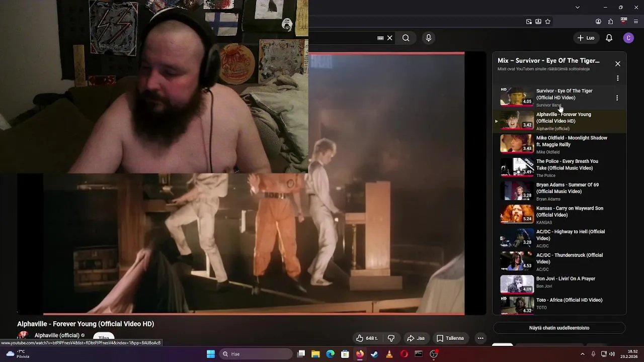The height and width of the screenshot is (362, 644).
Task: Save the video with Tallenna button
Action: tap(450, 338)
